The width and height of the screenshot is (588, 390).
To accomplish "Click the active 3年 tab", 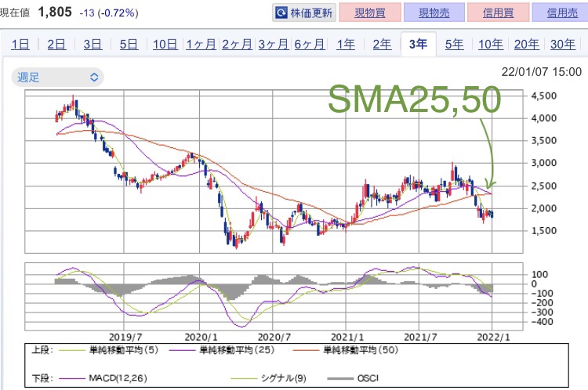I will 418,44.
